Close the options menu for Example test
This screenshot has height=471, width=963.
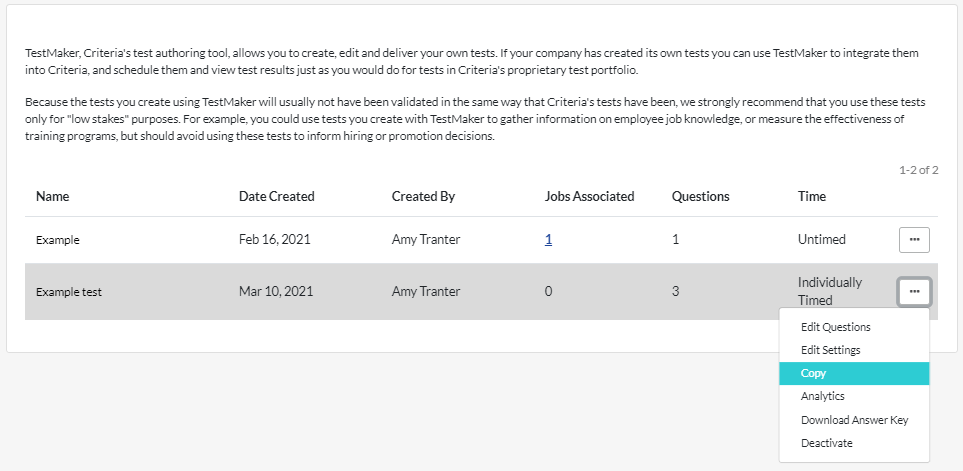[x=914, y=292]
